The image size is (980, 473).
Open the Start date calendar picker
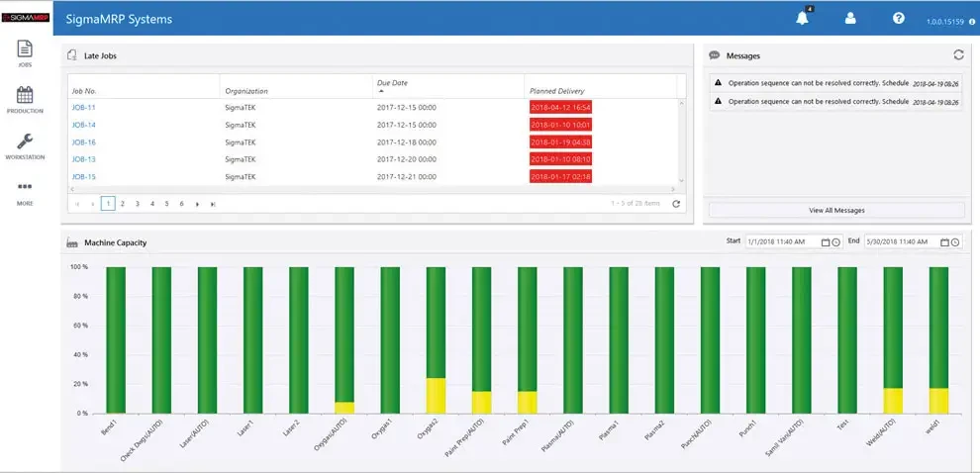click(x=826, y=241)
